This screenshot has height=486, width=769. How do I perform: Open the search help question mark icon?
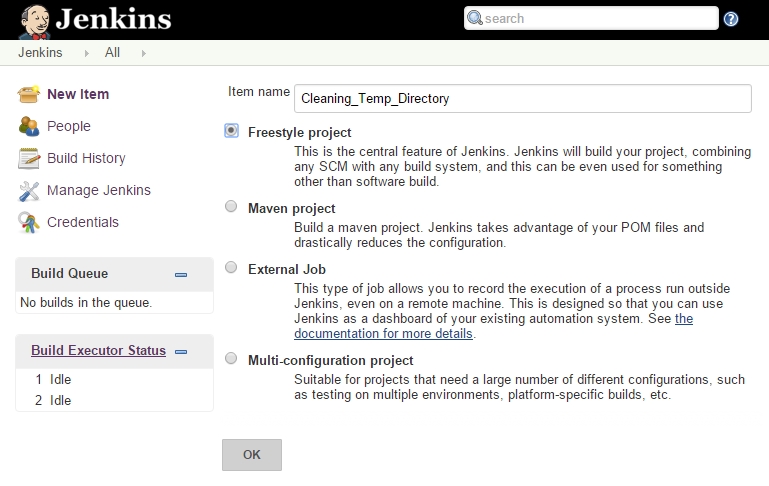click(x=731, y=19)
